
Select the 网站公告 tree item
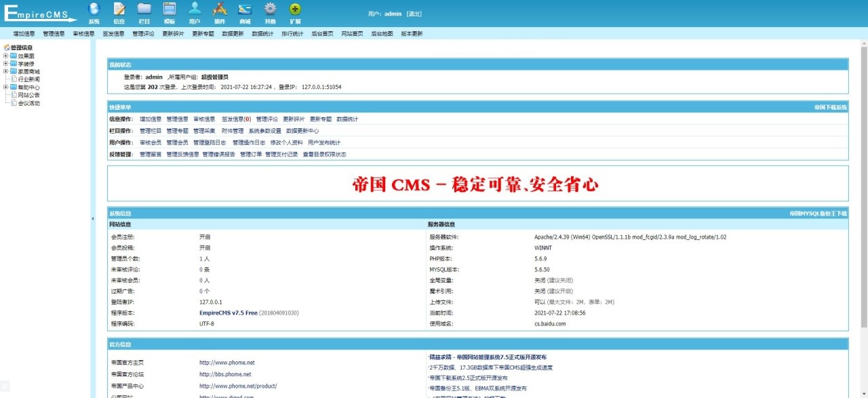click(28, 96)
